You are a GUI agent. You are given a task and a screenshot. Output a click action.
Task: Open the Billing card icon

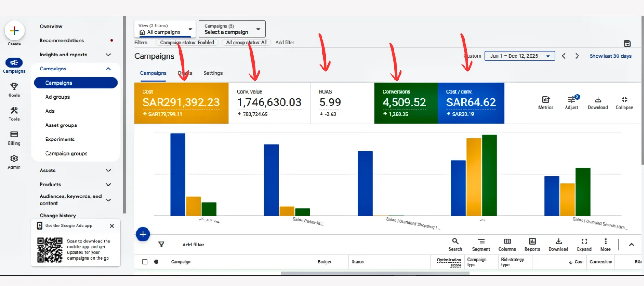point(14,135)
